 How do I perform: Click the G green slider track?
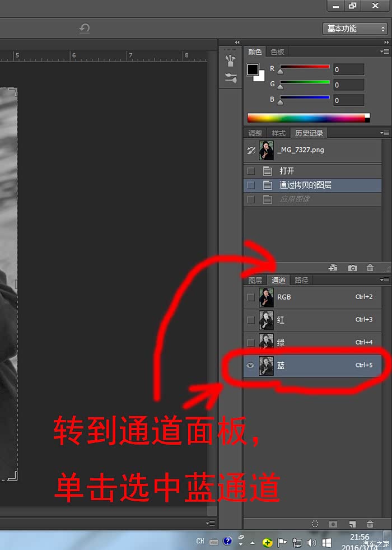tap(305, 82)
